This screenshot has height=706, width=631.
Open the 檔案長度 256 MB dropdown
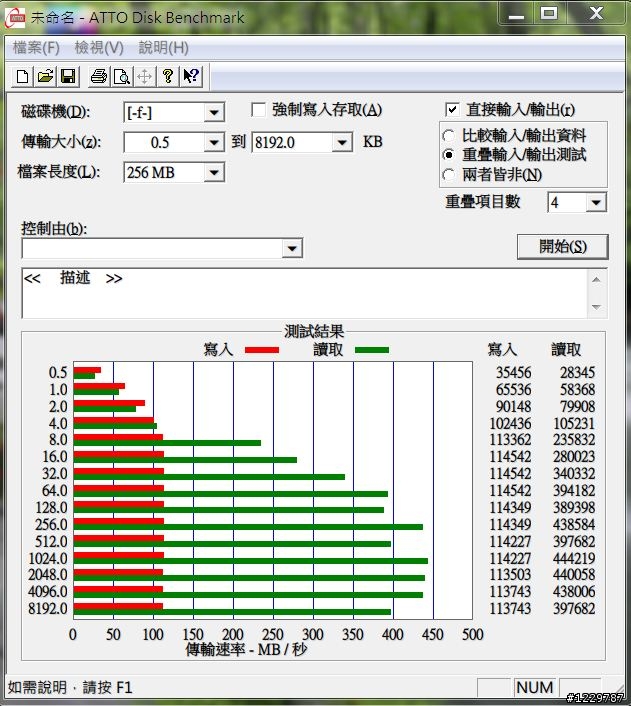[x=214, y=172]
